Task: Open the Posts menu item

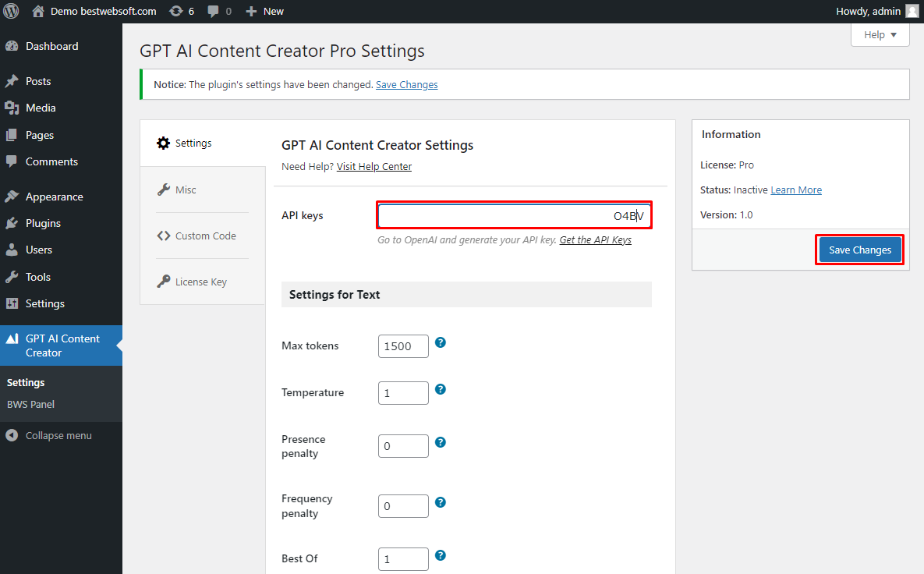Action: pyautogui.click(x=38, y=81)
